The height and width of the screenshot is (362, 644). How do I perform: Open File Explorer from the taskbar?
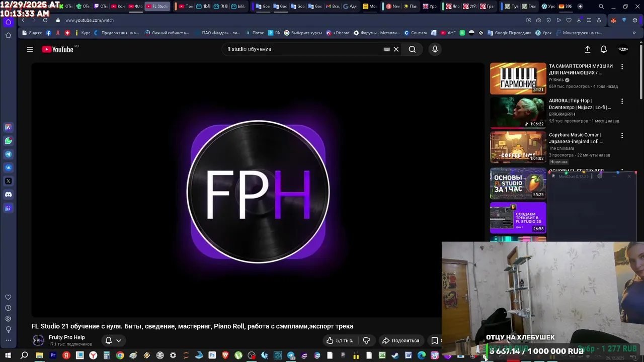click(39, 355)
